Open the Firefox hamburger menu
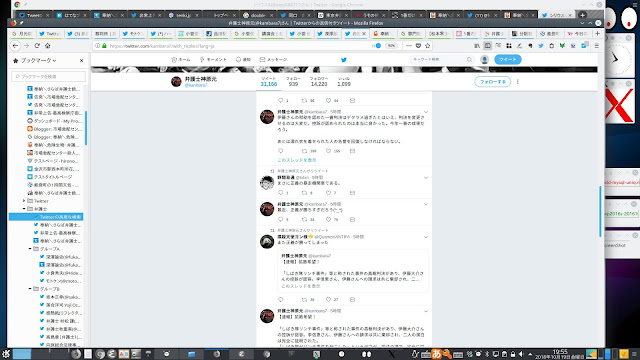Screen dimensions: 640x360 [x=596, y=46]
